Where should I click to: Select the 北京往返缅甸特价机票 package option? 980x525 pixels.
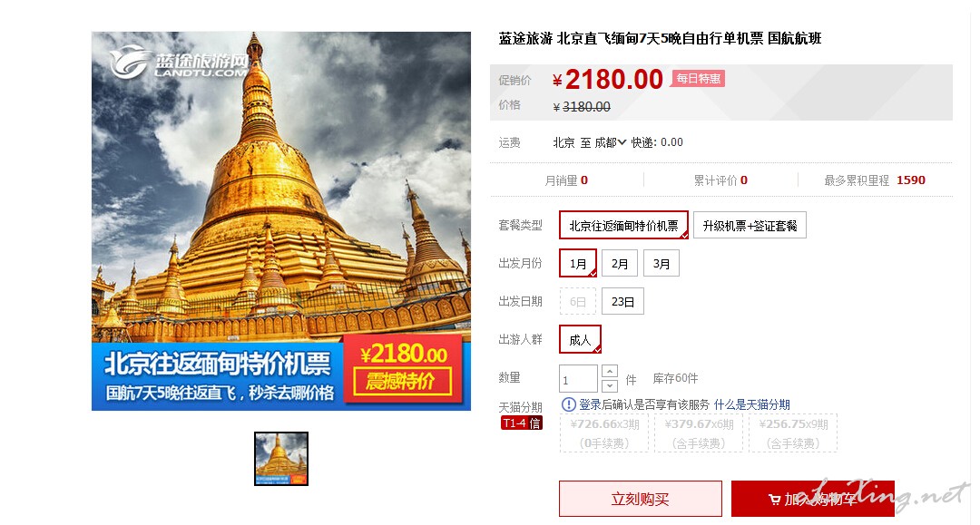pyautogui.click(x=623, y=226)
